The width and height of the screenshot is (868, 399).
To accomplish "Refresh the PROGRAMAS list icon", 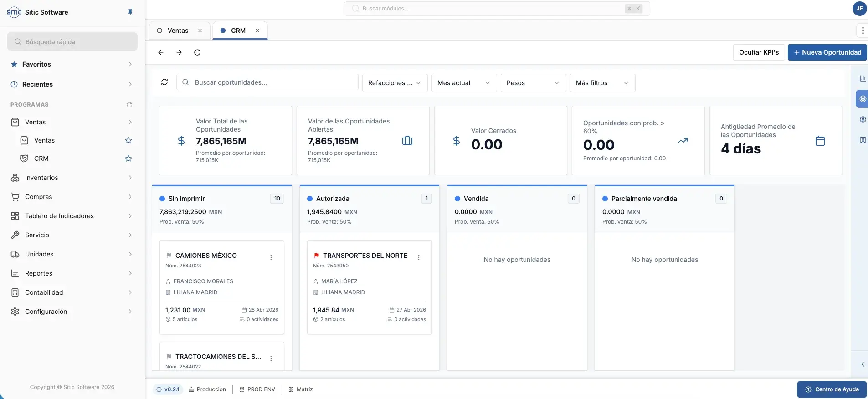I will [x=129, y=105].
